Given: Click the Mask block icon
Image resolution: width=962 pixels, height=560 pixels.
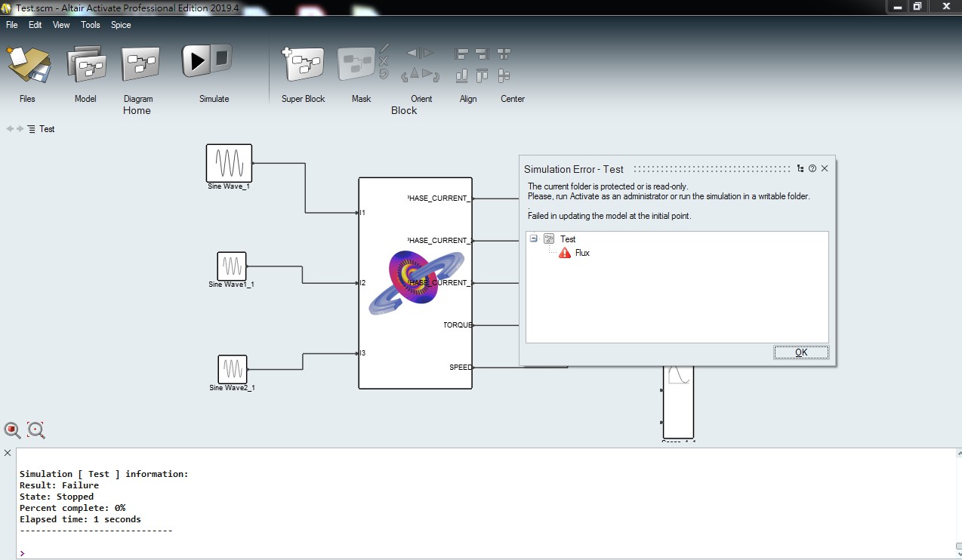Looking at the screenshot, I should (x=356, y=65).
